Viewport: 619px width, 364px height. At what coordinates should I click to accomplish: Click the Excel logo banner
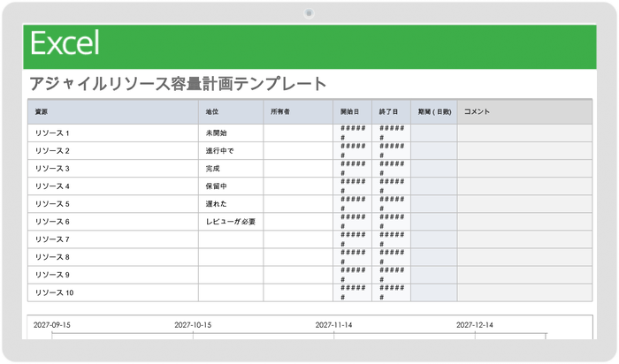point(65,43)
